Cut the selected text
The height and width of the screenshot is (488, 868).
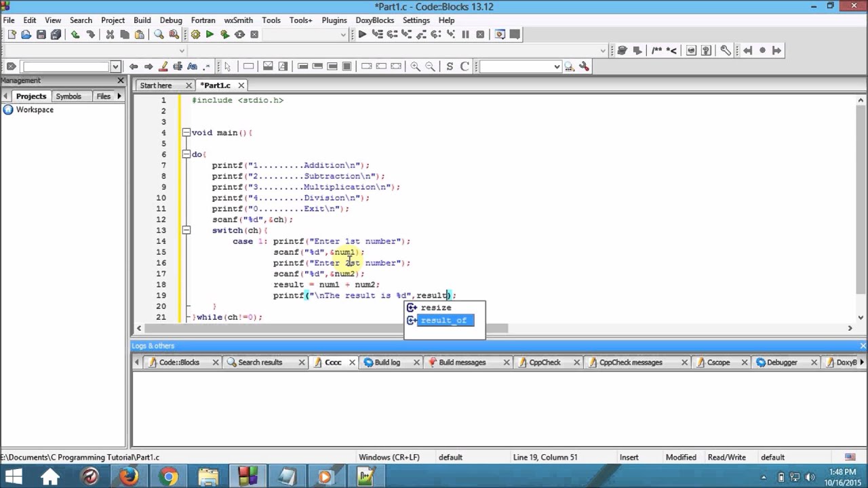(x=110, y=35)
